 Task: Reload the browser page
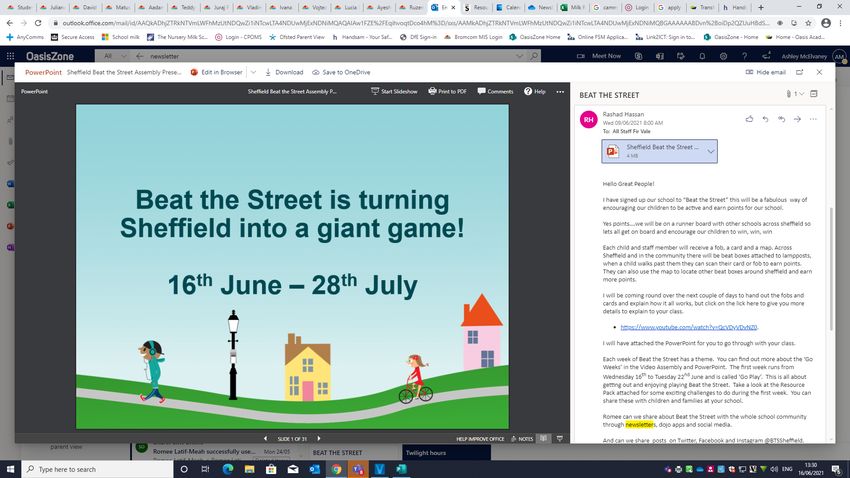38,23
